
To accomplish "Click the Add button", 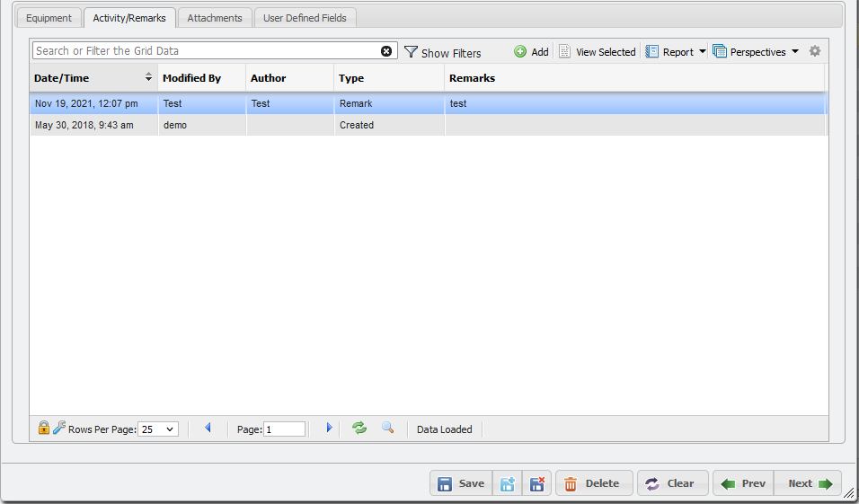I will click(531, 52).
